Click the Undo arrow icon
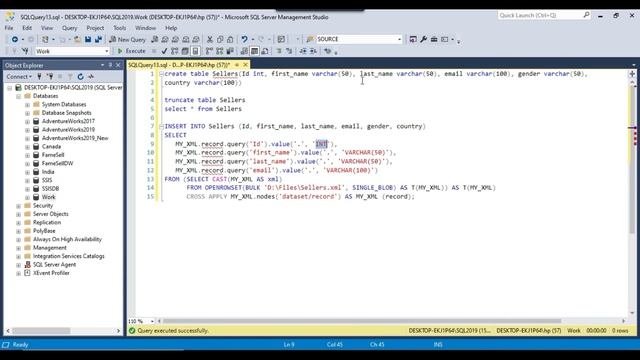This screenshot has width=640, height=360. tap(244, 39)
